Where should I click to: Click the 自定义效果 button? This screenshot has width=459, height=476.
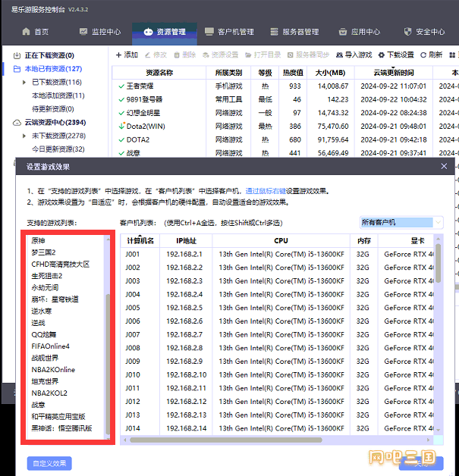pos(49,463)
